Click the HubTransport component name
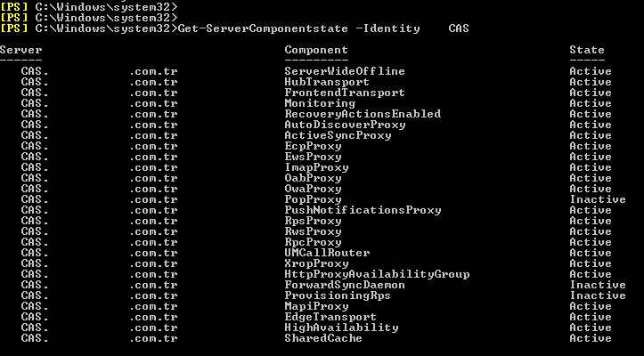Viewport: 644px width, 356px height. pyautogui.click(x=327, y=82)
